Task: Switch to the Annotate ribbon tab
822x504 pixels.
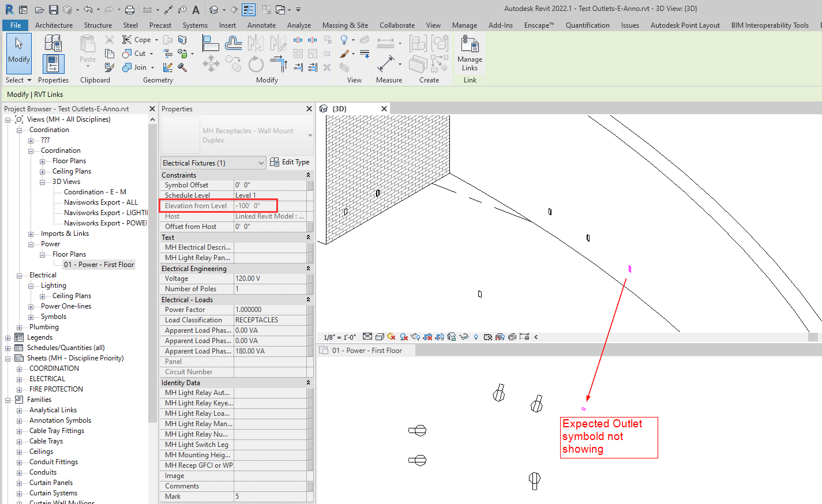Action: coord(261,25)
